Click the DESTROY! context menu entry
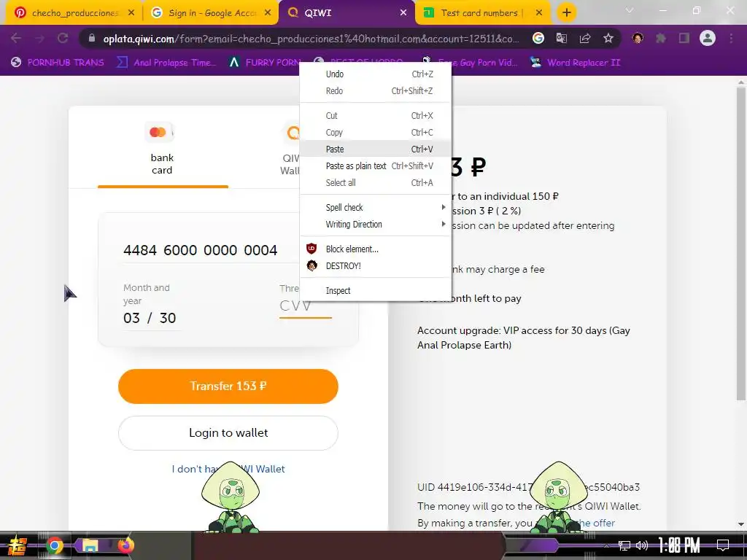747x560 pixels. click(x=376, y=265)
